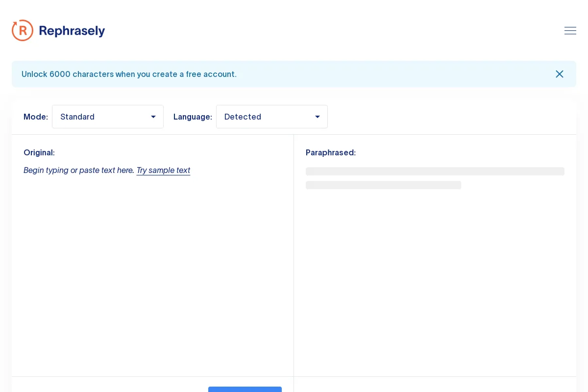
Task: Click the placeholder text Begin typing or paste
Action: click(78, 170)
